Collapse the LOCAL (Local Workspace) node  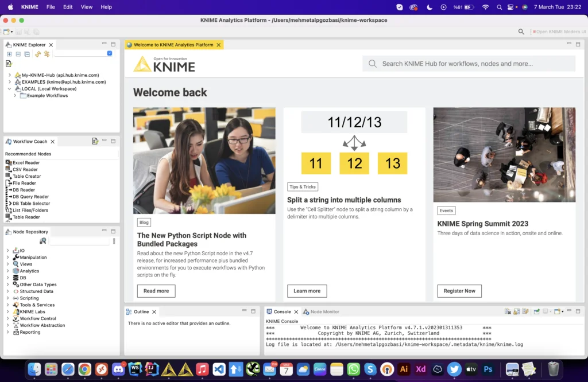pos(10,89)
